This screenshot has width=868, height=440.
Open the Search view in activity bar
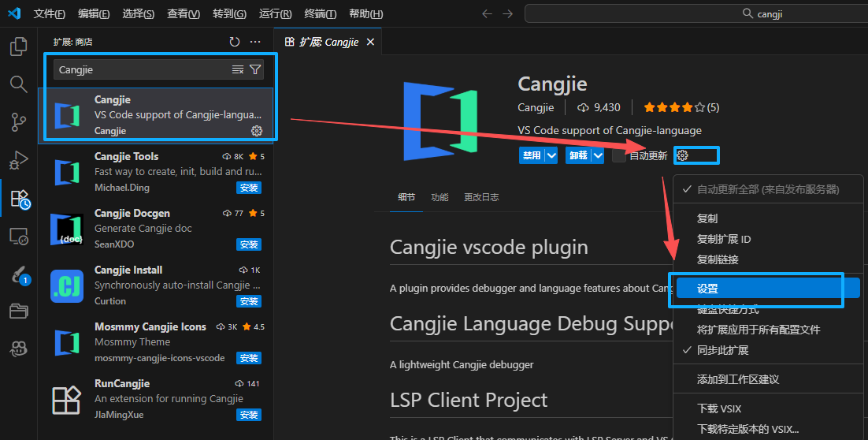point(18,84)
